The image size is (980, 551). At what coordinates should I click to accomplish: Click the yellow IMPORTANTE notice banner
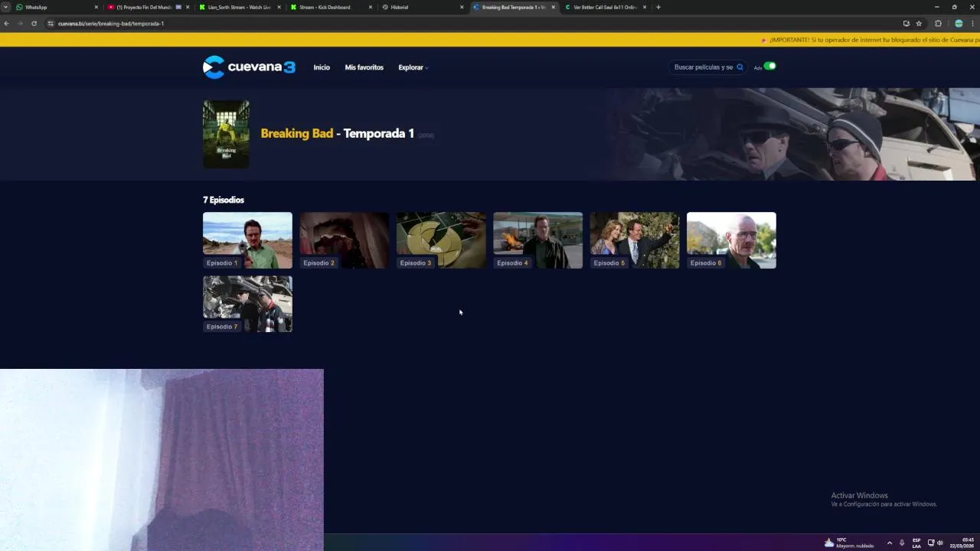point(490,40)
